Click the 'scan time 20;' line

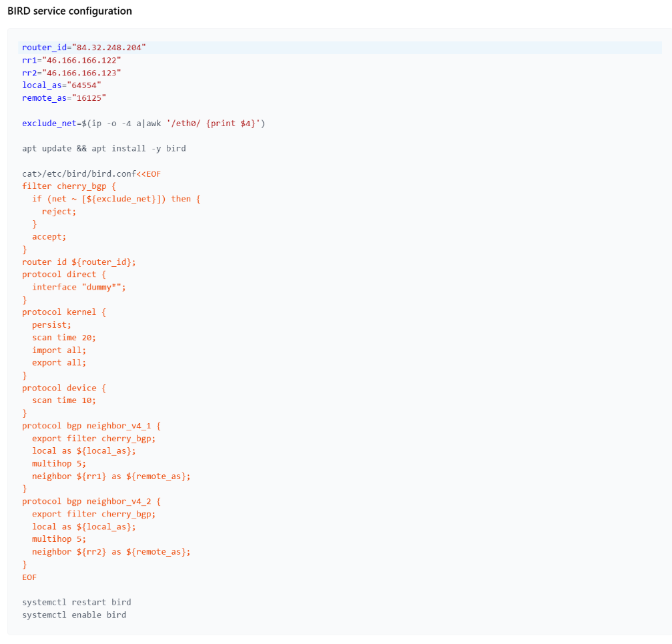click(x=64, y=338)
